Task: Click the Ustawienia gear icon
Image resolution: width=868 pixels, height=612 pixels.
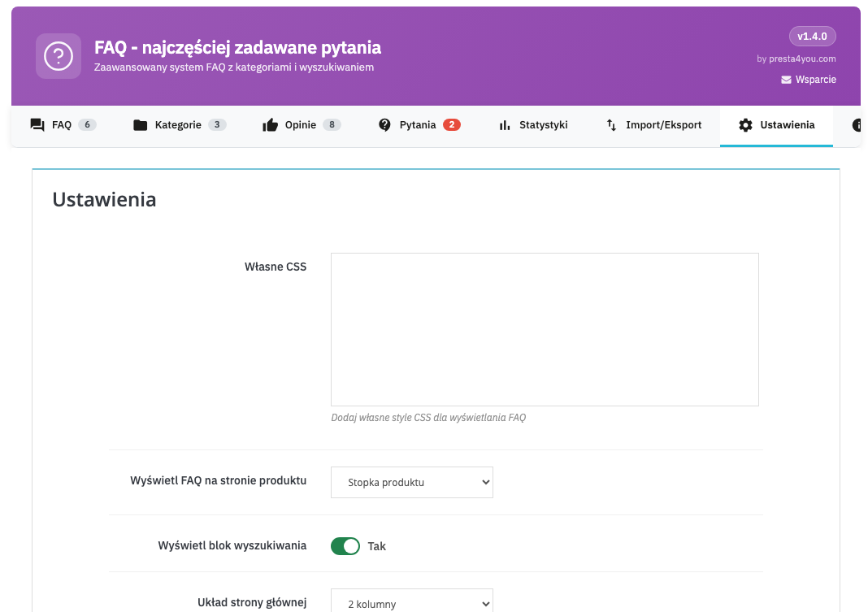Action: [x=745, y=125]
